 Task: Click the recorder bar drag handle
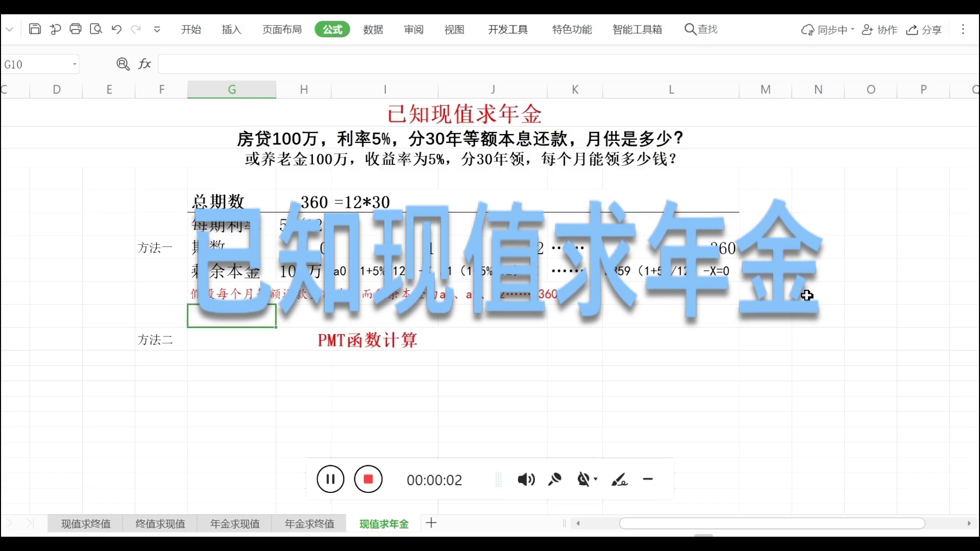pyautogui.click(x=499, y=480)
